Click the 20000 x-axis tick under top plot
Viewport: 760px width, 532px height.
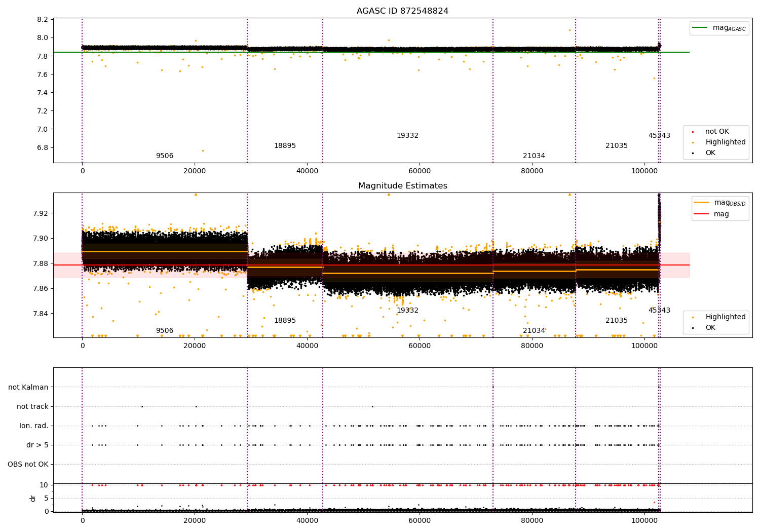(x=195, y=171)
